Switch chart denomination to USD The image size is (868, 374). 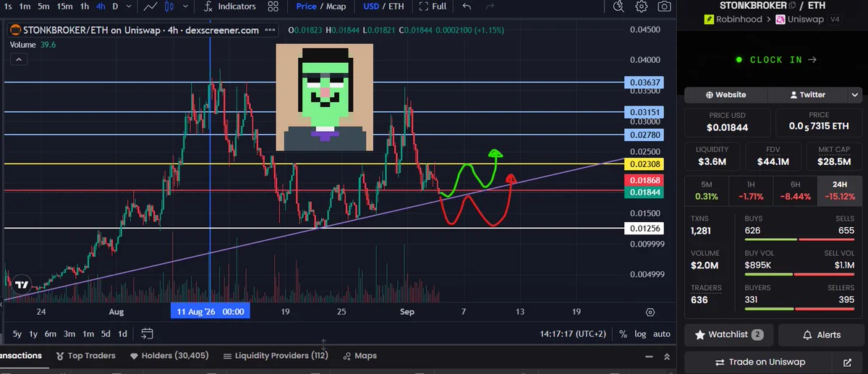(x=371, y=7)
